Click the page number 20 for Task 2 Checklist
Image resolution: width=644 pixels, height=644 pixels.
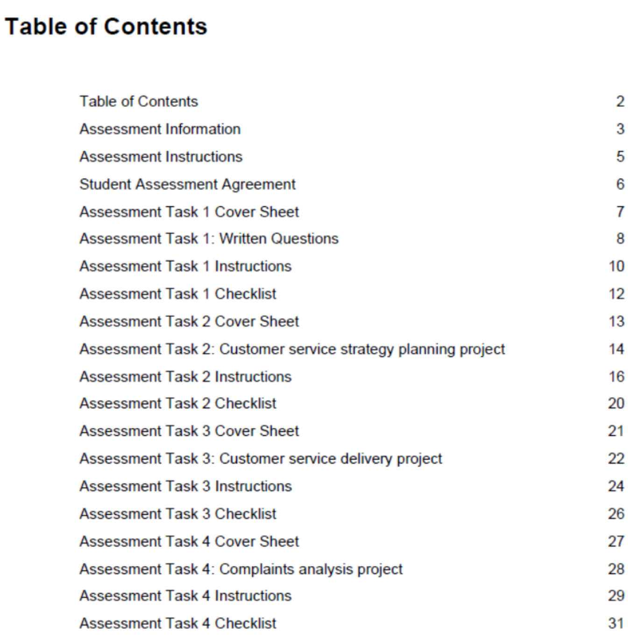pyautogui.click(x=616, y=403)
